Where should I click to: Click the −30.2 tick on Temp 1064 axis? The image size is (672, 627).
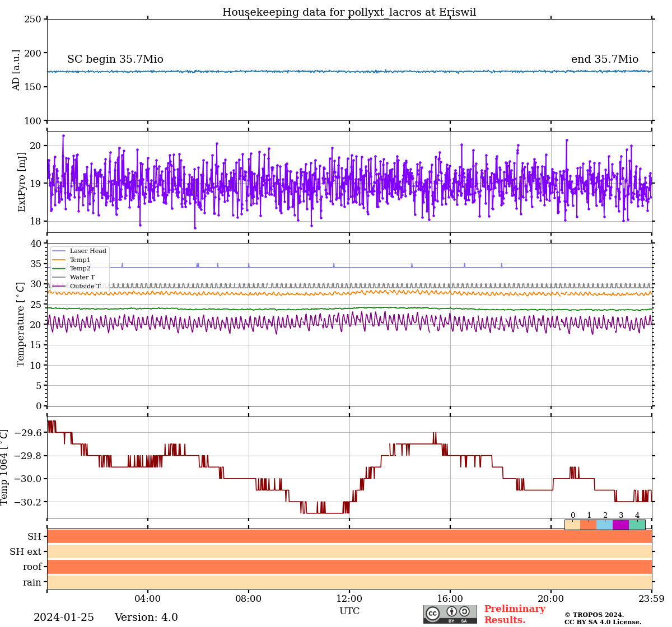coord(27,502)
